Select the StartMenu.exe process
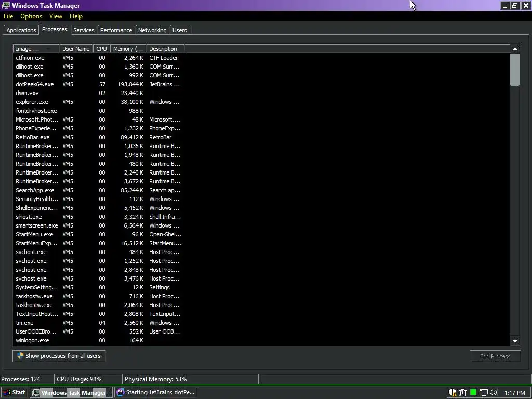The image size is (532, 399). (x=98, y=234)
